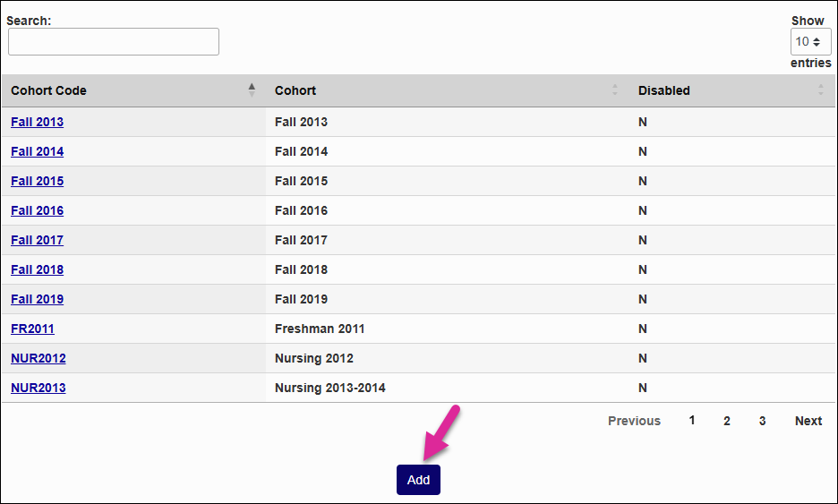The image size is (838, 504).
Task: Open the Fall 2018 cohort link
Action: coord(37,269)
